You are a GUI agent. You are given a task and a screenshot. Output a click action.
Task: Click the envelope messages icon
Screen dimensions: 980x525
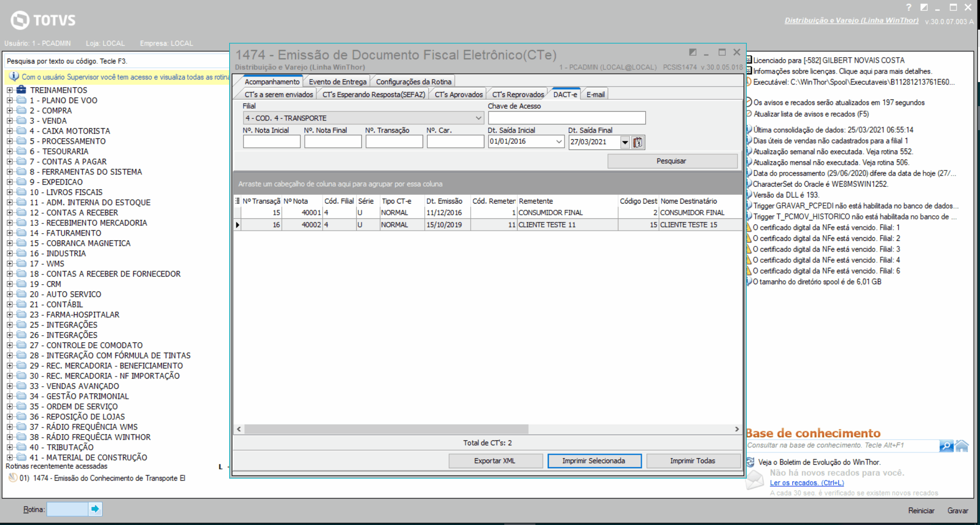pos(755,481)
